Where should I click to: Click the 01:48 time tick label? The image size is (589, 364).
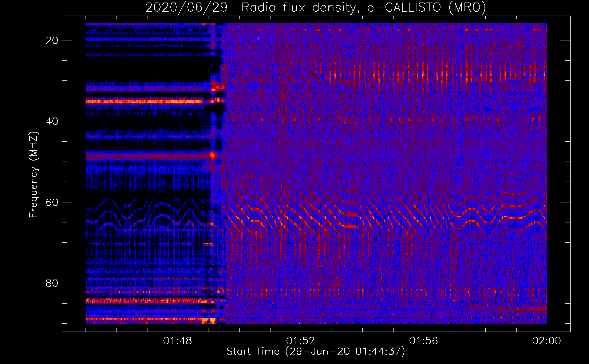[x=178, y=341]
